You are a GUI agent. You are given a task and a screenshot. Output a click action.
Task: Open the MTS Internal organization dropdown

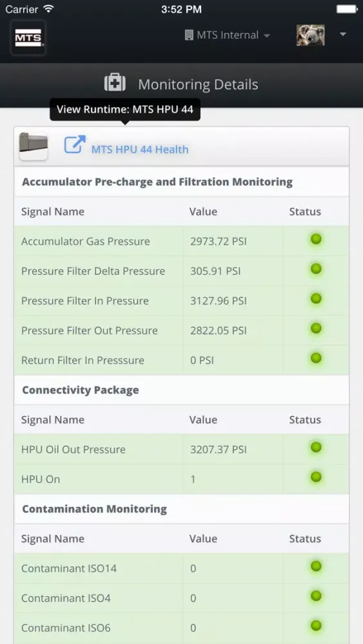pyautogui.click(x=228, y=35)
